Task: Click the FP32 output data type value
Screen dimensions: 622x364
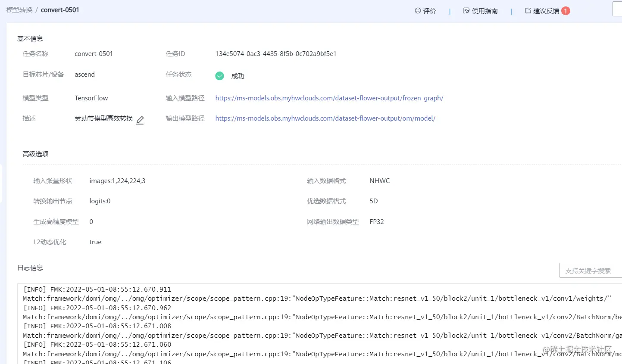Action: pyautogui.click(x=377, y=222)
